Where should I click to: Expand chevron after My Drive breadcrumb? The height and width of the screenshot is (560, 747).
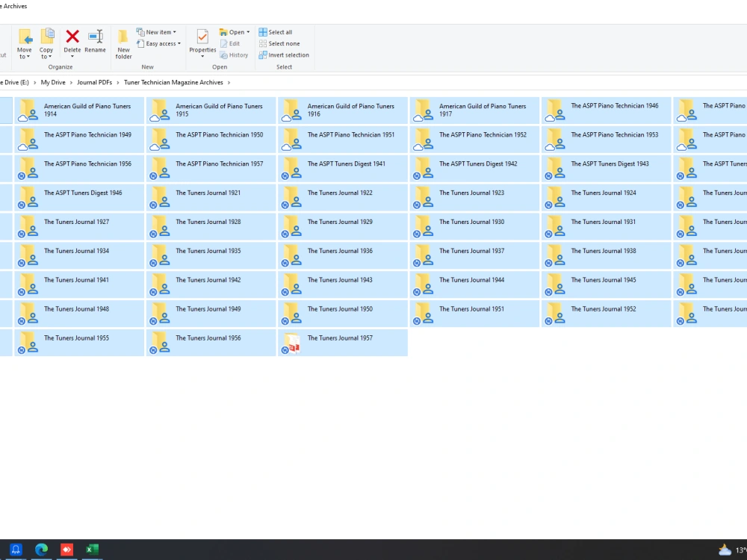pyautogui.click(x=72, y=82)
